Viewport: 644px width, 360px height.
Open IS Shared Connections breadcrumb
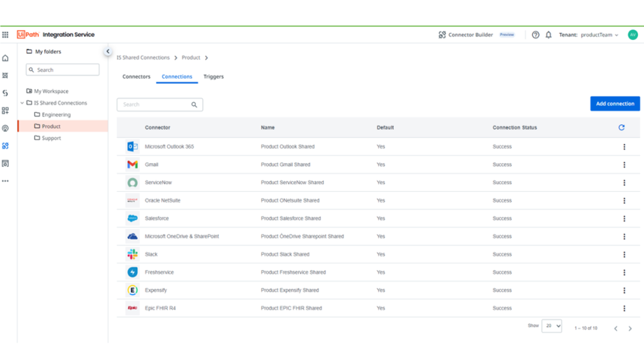(143, 58)
